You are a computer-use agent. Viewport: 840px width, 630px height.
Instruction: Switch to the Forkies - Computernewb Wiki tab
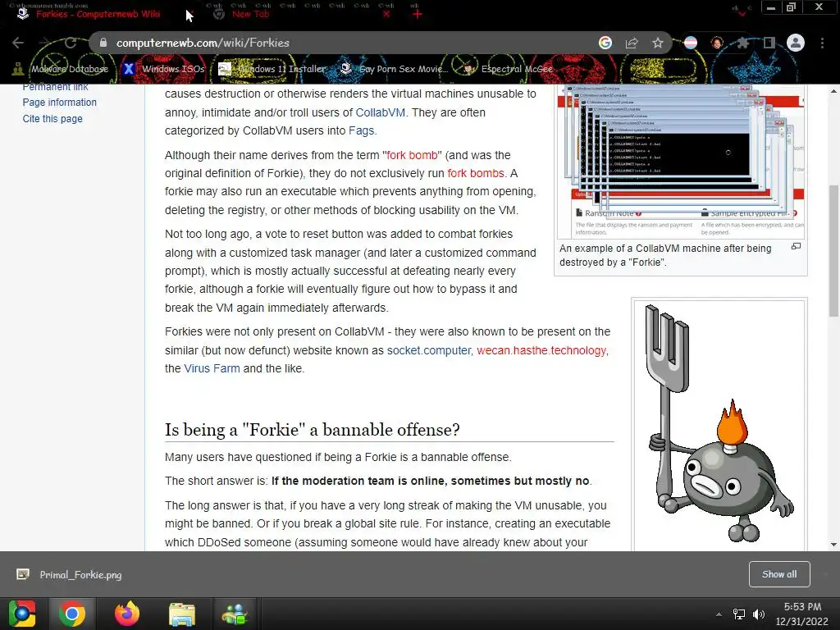98,14
